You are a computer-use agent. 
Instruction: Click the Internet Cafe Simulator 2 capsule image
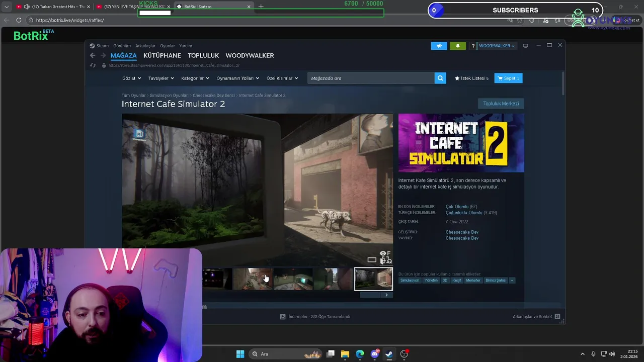pos(461,143)
